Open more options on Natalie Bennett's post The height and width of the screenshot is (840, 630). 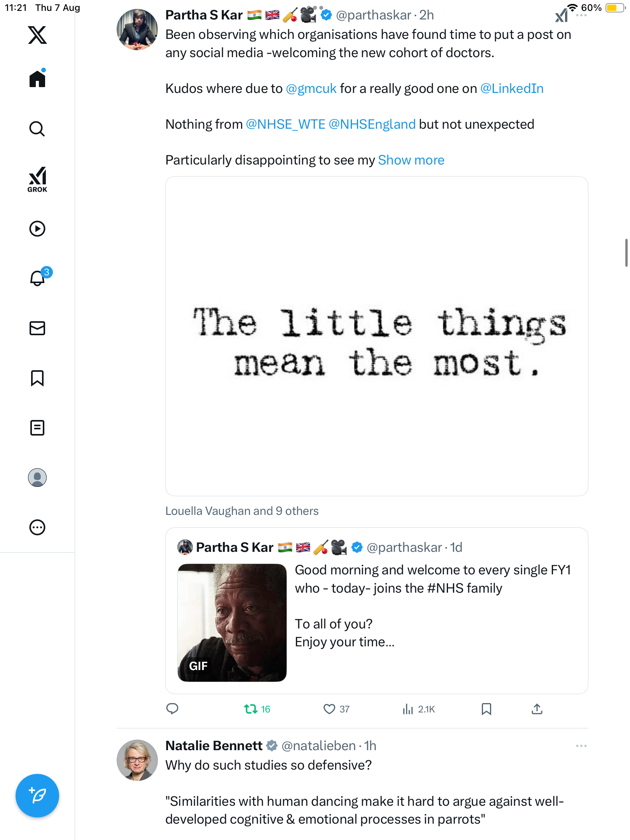[581, 746]
